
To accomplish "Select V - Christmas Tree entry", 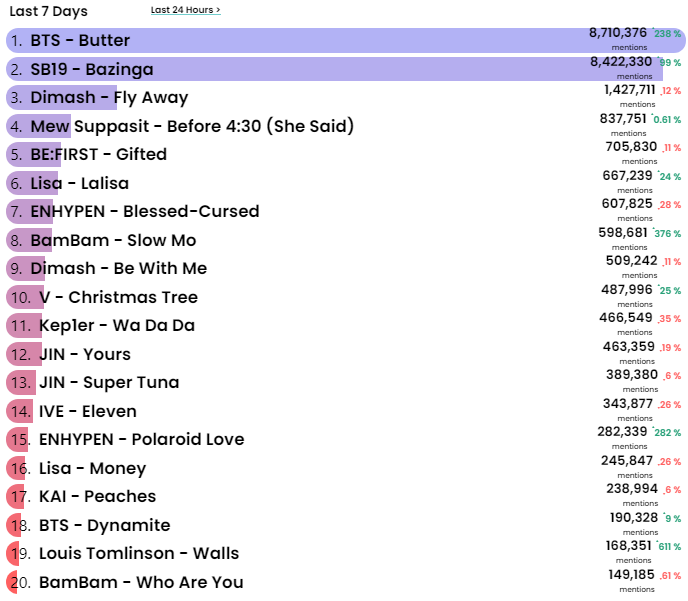I will click(x=345, y=297).
